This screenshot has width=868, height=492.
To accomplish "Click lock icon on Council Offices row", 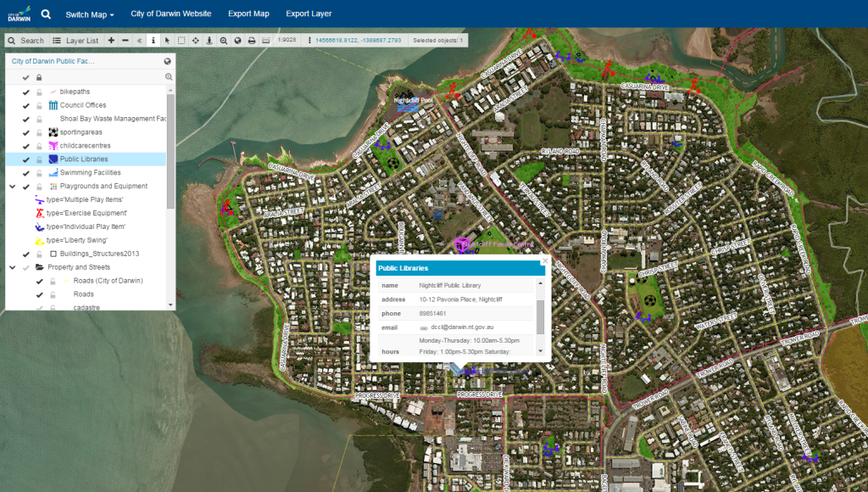I will pos(39,105).
